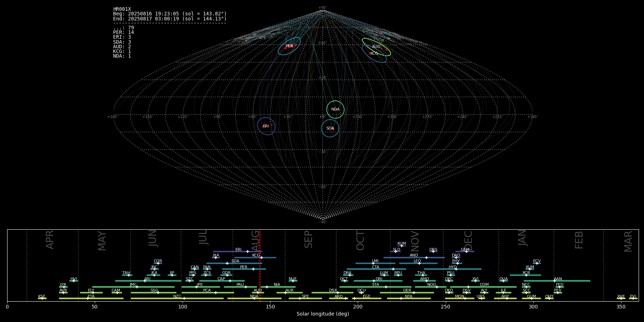
Task: Click the 350 tick on solar longitude axis
Action: tap(621, 307)
